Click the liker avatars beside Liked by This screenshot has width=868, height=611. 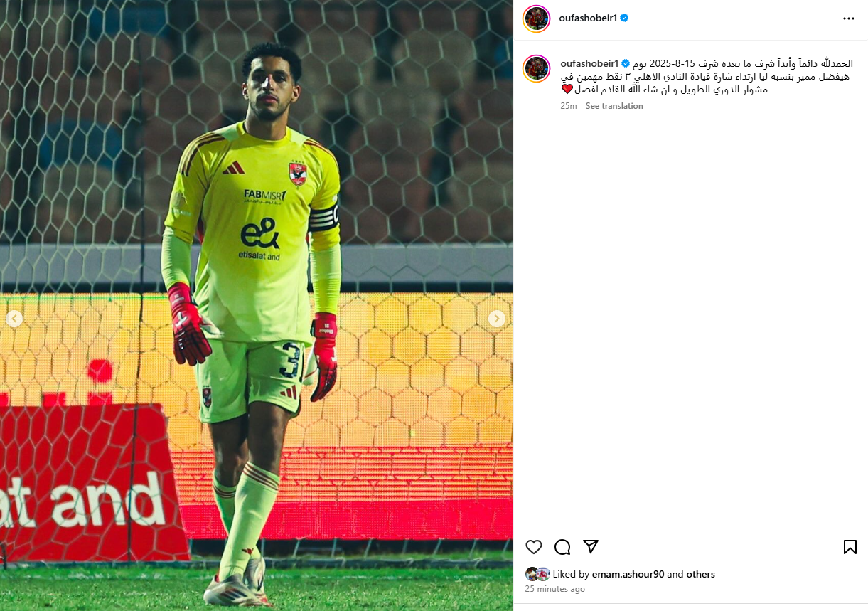pos(537,574)
